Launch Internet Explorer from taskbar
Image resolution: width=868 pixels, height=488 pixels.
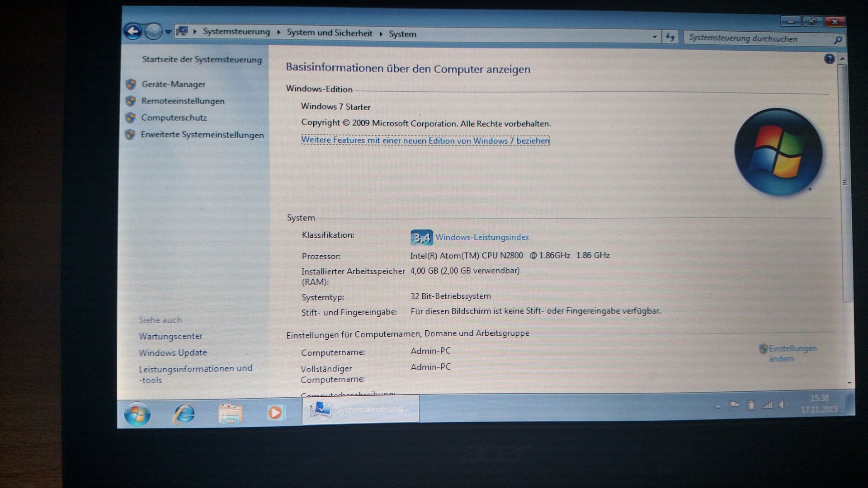[x=184, y=413]
